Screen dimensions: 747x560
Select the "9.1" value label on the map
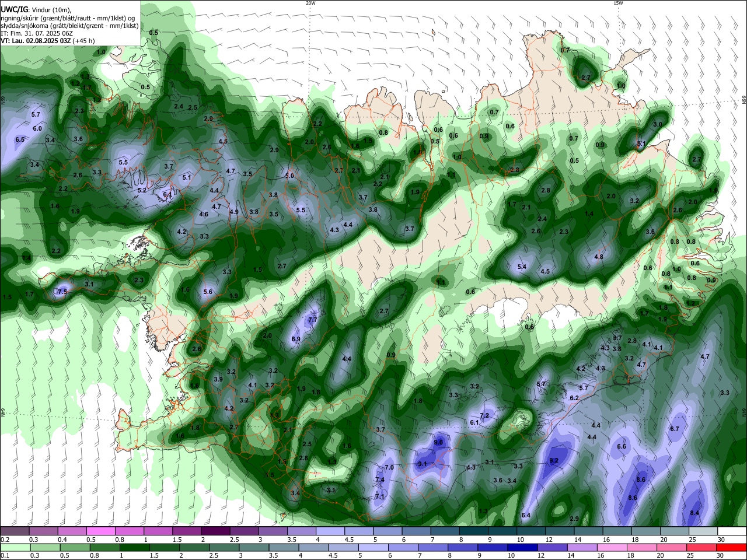coord(423,464)
